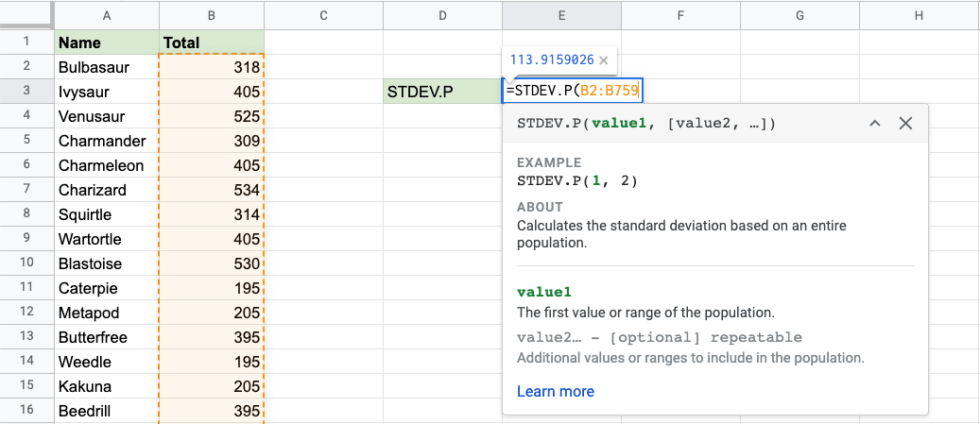980x424 pixels.
Task: Collapse the STDEV.P help panel
Action: [x=874, y=124]
